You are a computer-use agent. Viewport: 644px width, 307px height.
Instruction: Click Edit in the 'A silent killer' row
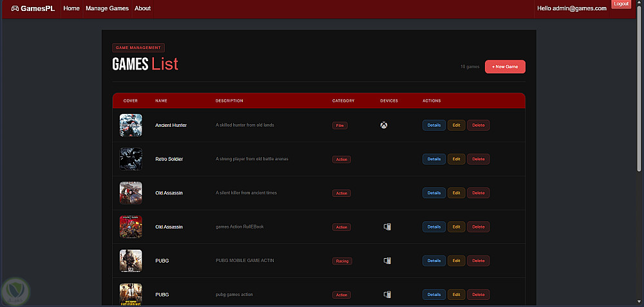(457, 193)
